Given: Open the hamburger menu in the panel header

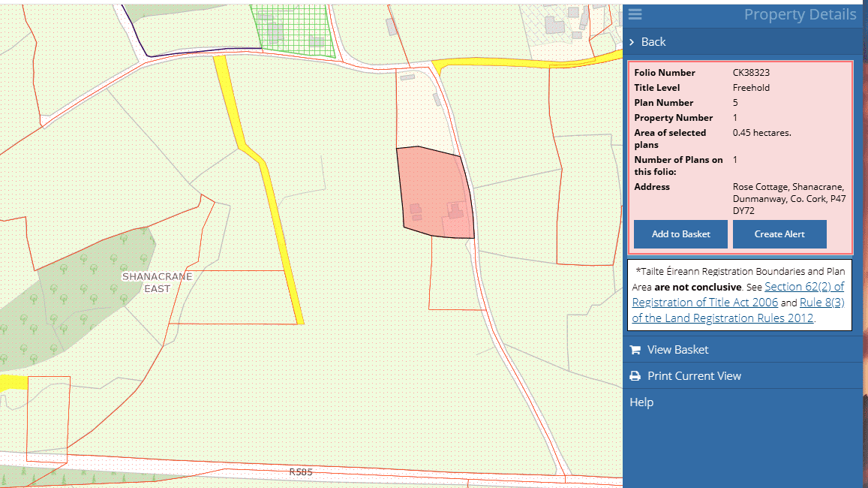Looking at the screenshot, I should coord(635,14).
